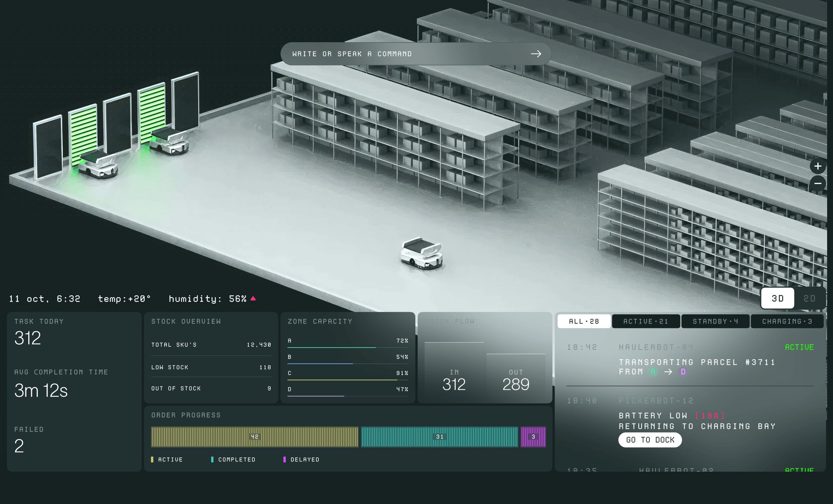Submit command with arrow icon
Image resolution: width=833 pixels, height=504 pixels.
(536, 54)
